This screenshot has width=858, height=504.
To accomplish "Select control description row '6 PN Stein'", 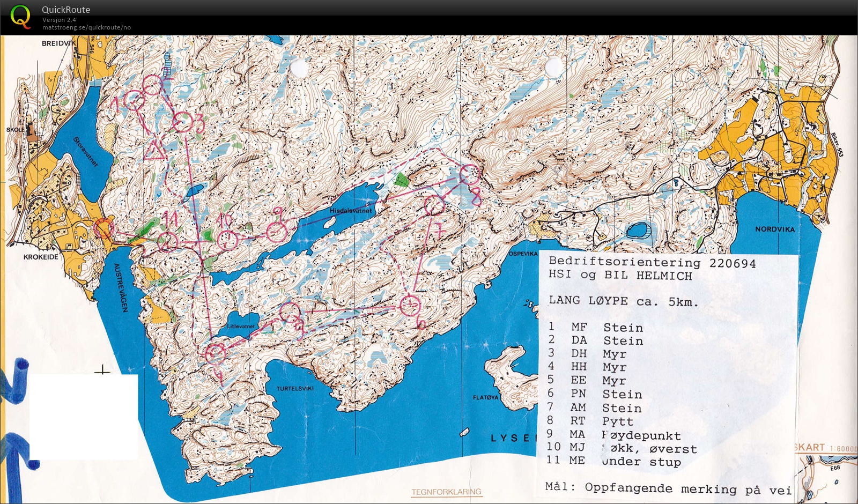I will pos(595,394).
